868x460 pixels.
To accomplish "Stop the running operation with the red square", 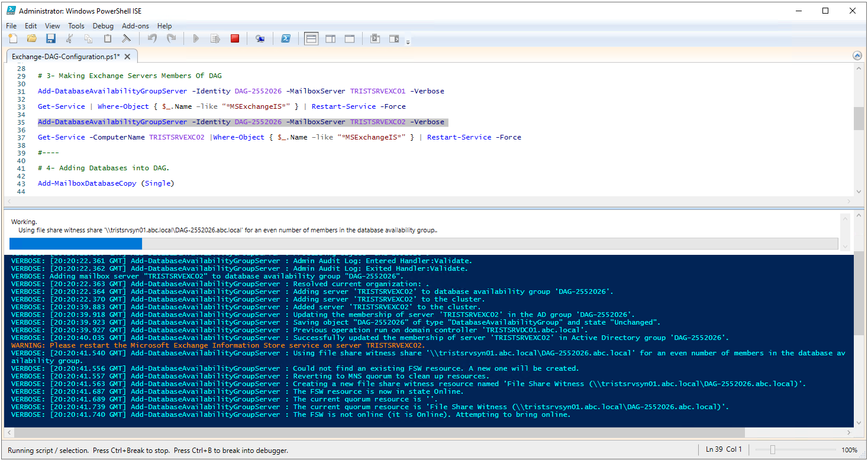I will click(x=235, y=39).
